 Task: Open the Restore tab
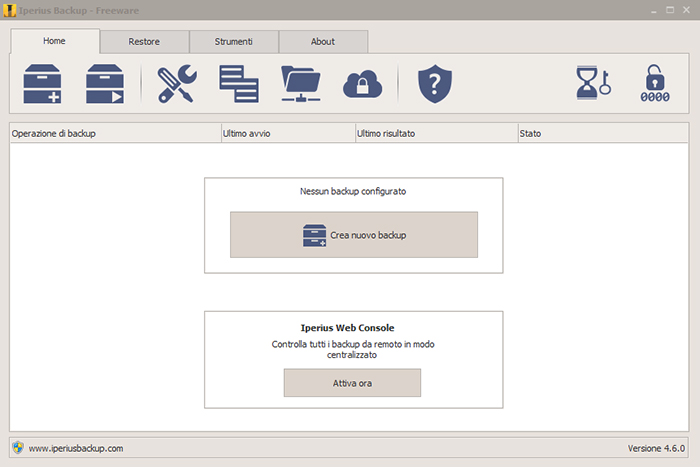144,42
